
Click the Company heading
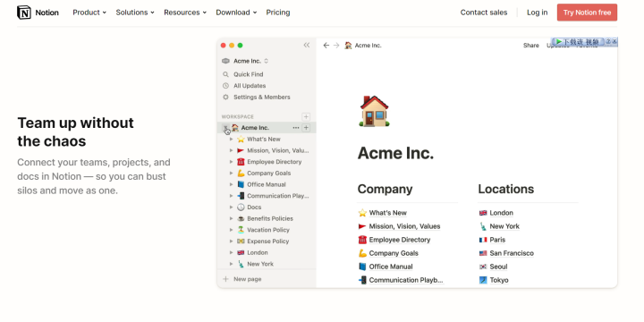pos(385,190)
